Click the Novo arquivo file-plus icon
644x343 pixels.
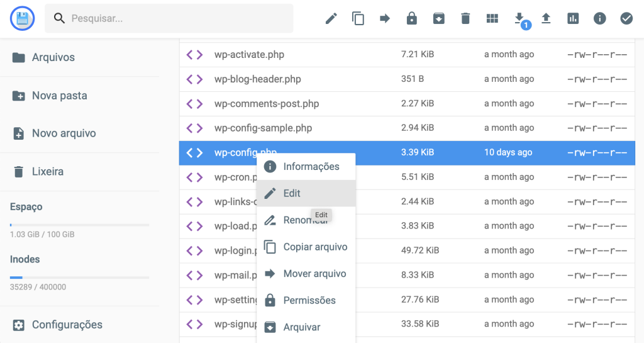pos(18,133)
